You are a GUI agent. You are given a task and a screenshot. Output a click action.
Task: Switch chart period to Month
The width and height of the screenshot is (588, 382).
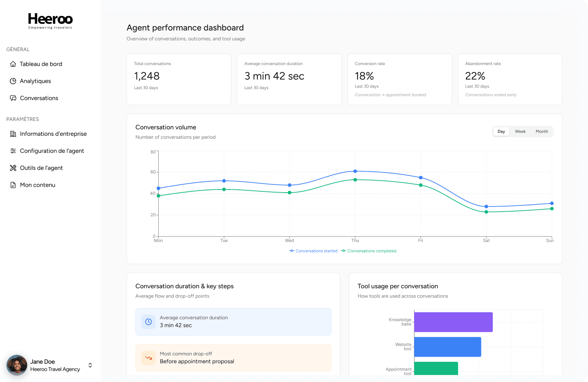pyautogui.click(x=542, y=131)
